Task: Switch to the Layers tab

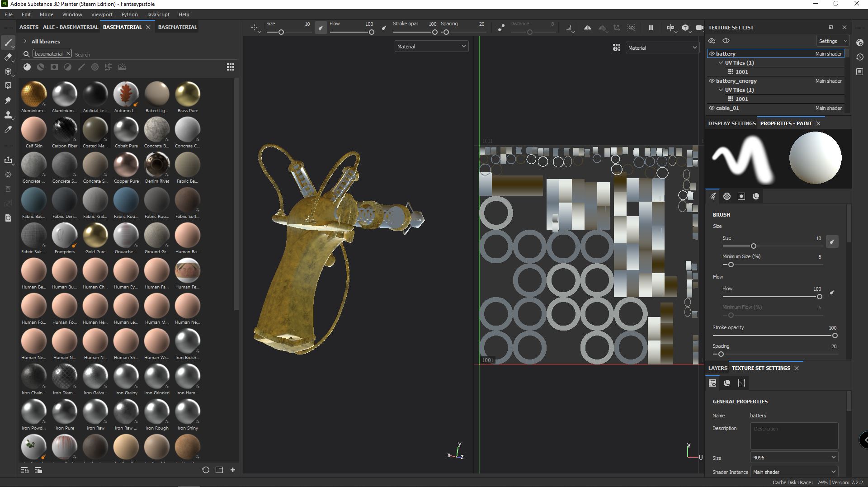Action: click(717, 368)
